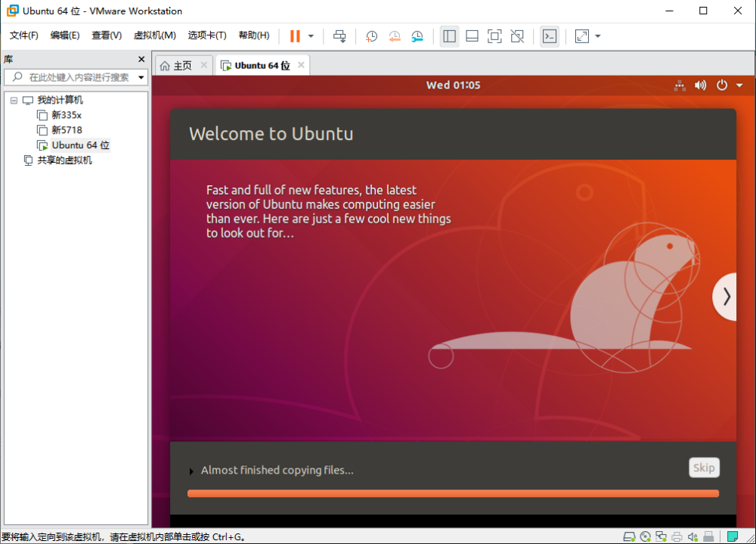
Task: Click the orange installation progress bar
Action: 453,493
